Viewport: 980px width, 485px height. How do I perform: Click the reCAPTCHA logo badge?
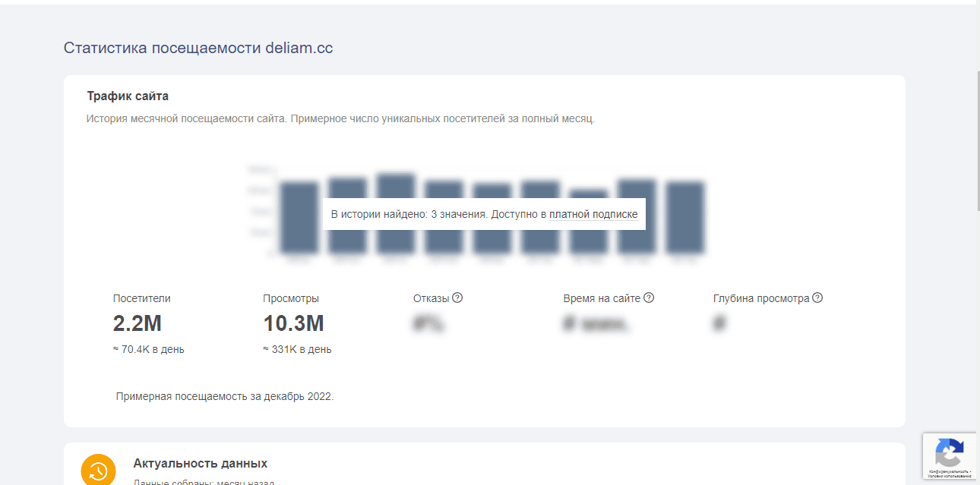[949, 453]
